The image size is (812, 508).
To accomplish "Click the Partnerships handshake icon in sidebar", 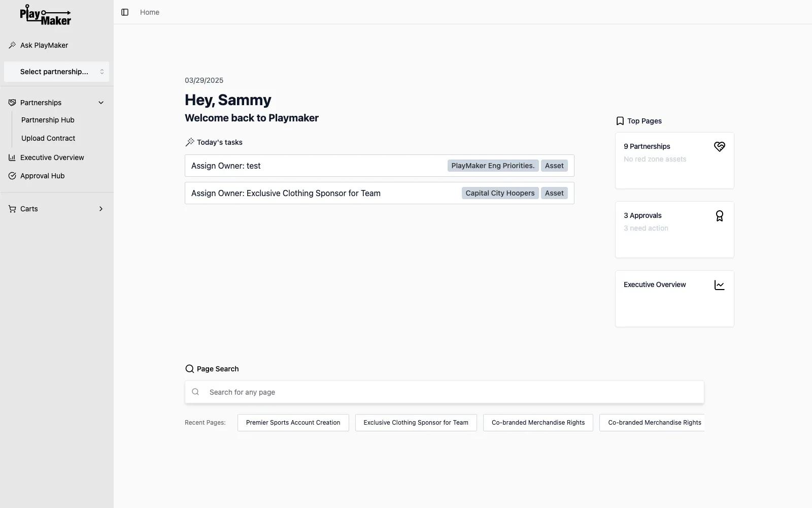I will tap(12, 103).
